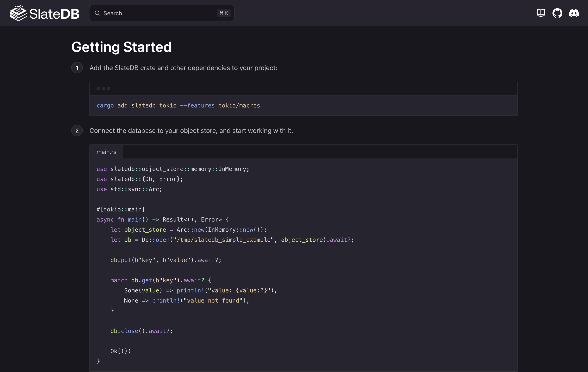Click the db.put key value line
Image resolution: width=588 pixels, height=372 pixels.
click(x=166, y=260)
